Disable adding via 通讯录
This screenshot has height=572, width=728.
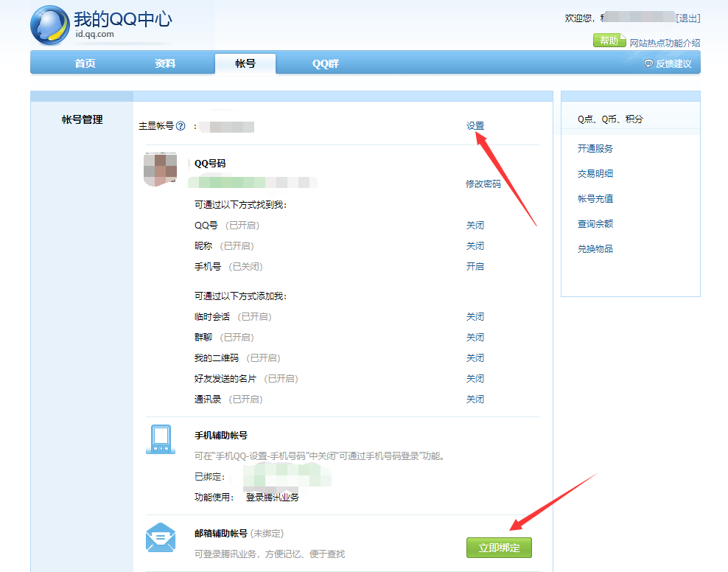point(475,400)
